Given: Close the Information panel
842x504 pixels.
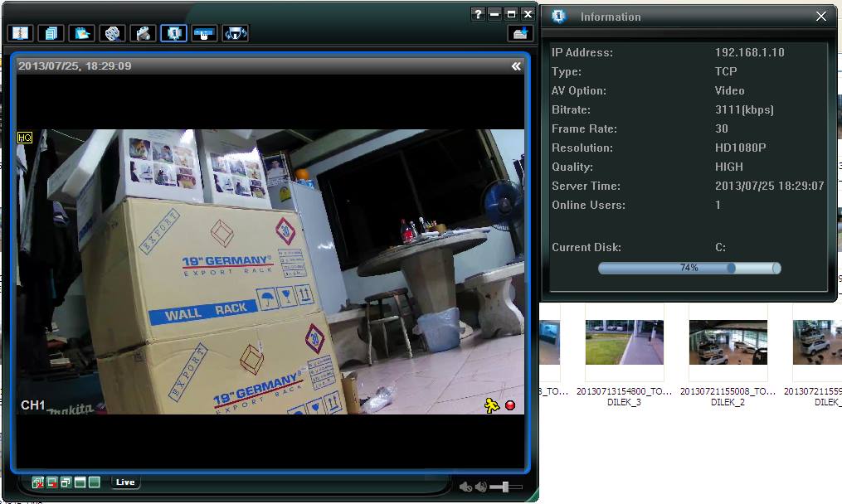Looking at the screenshot, I should [821, 17].
